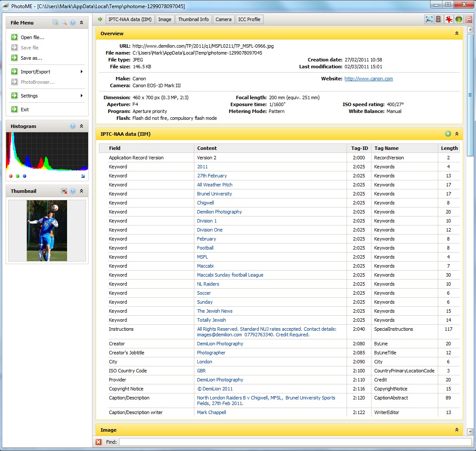Toggle the red channel dot in histogram

pyautogui.click(x=11, y=176)
